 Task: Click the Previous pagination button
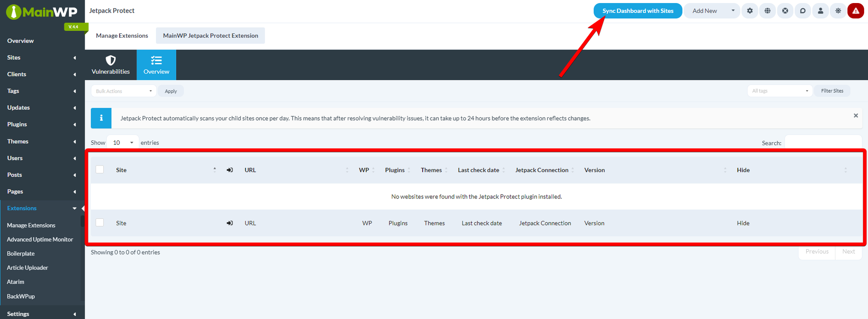tap(817, 251)
